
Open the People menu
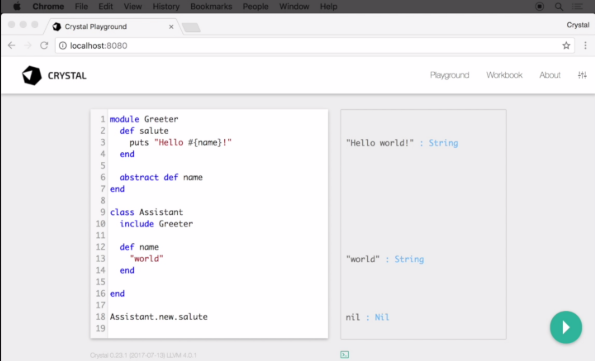[255, 6]
